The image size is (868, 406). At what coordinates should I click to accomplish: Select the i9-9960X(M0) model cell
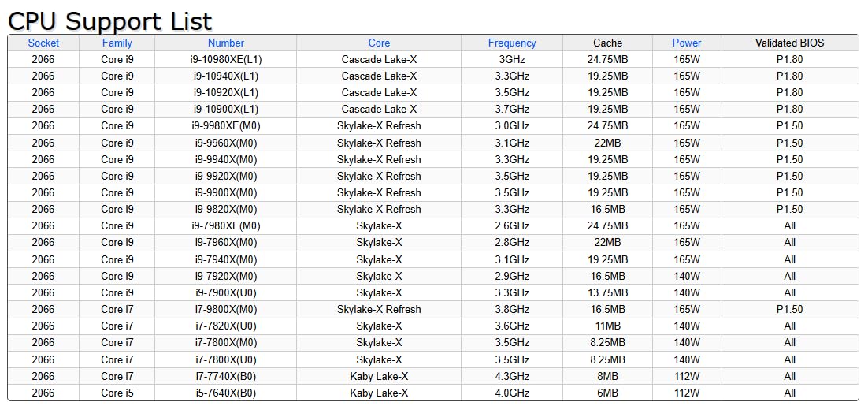[226, 143]
